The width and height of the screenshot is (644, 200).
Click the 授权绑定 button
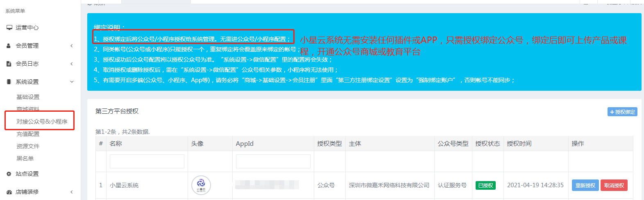(x=622, y=112)
